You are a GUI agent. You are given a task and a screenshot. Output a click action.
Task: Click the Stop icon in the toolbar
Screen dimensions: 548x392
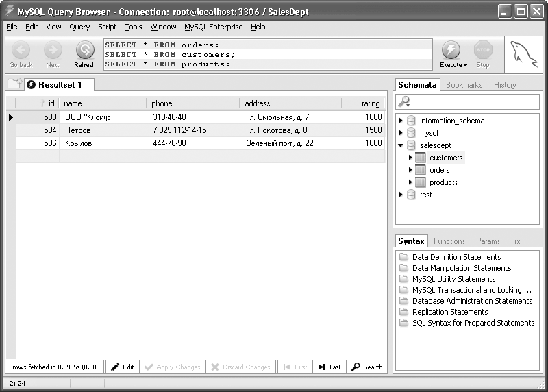483,50
